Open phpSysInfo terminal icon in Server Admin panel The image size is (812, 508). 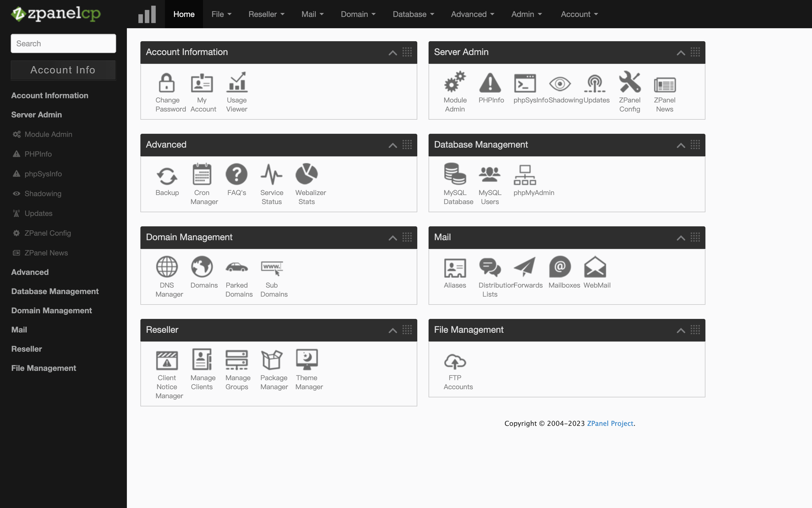pos(525,83)
